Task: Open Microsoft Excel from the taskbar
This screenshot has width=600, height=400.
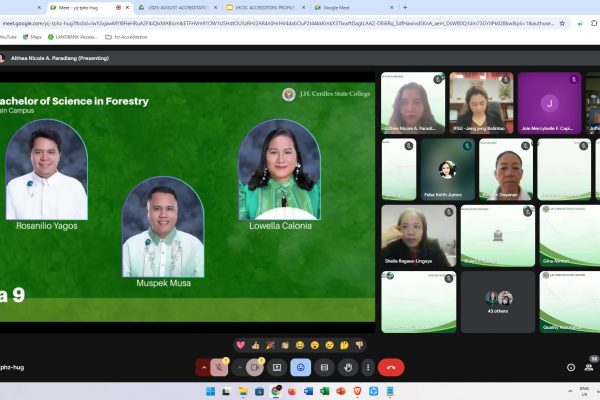Action: click(x=324, y=391)
